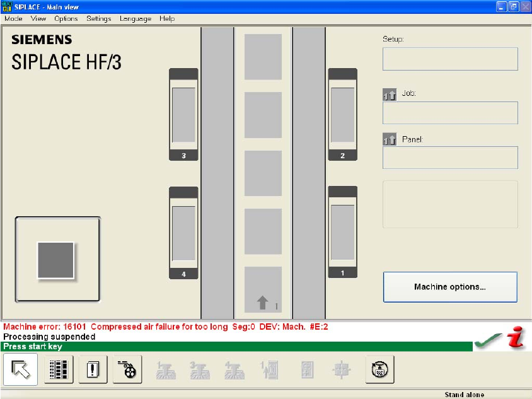Click the disabled placement head 3 icon

(199, 370)
